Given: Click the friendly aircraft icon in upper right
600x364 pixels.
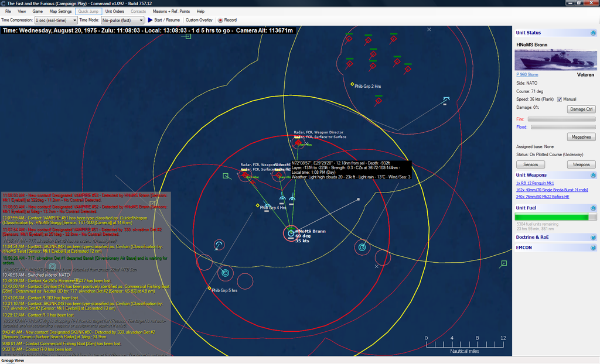Looking at the screenshot, I should pos(446,99).
